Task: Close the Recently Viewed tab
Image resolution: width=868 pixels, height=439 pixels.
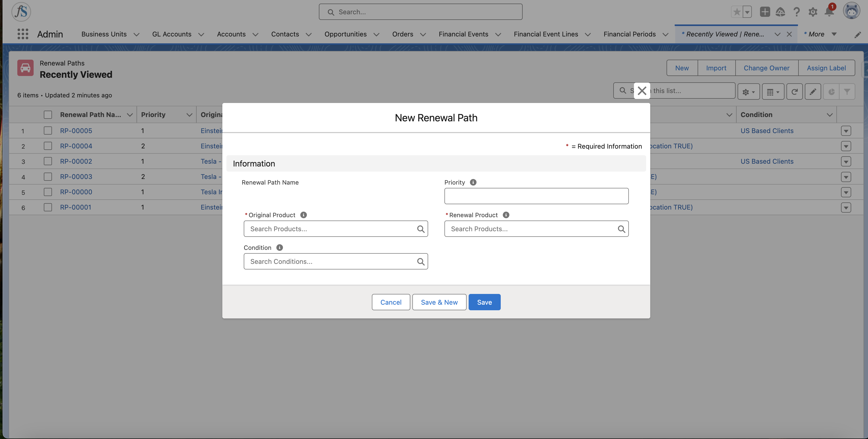Action: 789,34
